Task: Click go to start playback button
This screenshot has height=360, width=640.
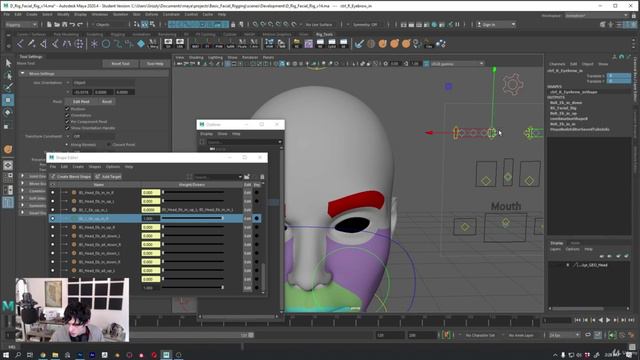Action: [x=578, y=320]
